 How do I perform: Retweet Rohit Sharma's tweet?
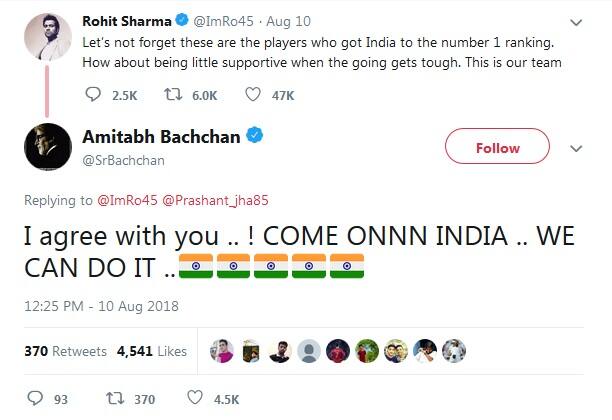(x=176, y=94)
